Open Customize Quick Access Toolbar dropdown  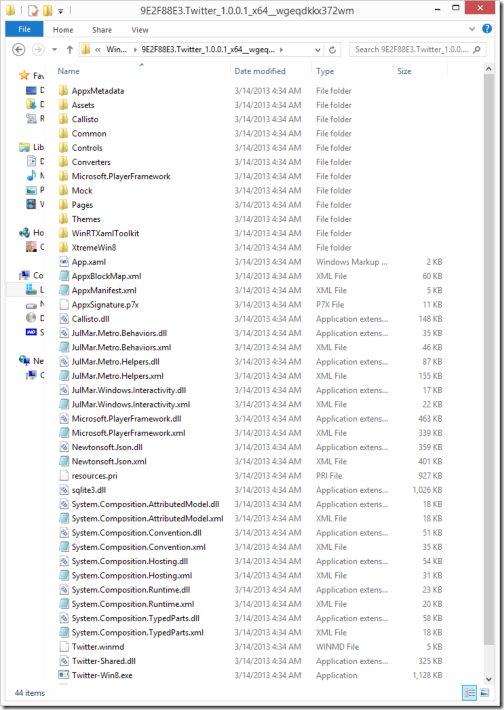point(61,11)
